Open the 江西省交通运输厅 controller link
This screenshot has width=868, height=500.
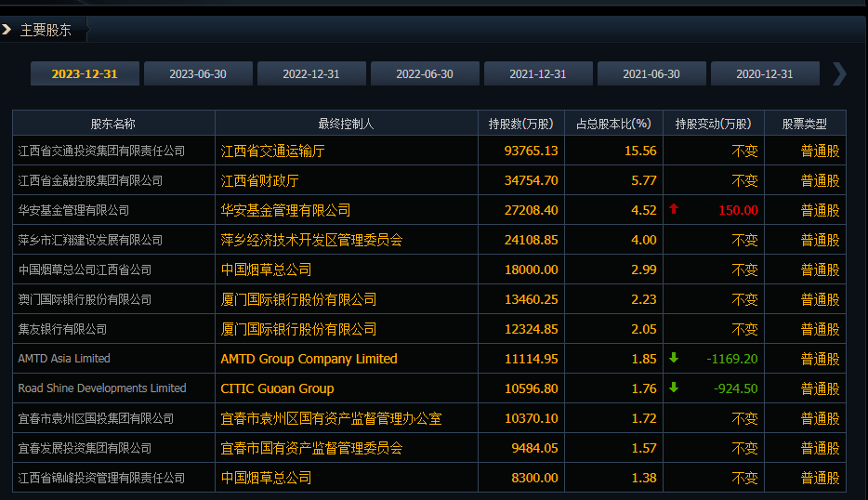tap(272, 151)
